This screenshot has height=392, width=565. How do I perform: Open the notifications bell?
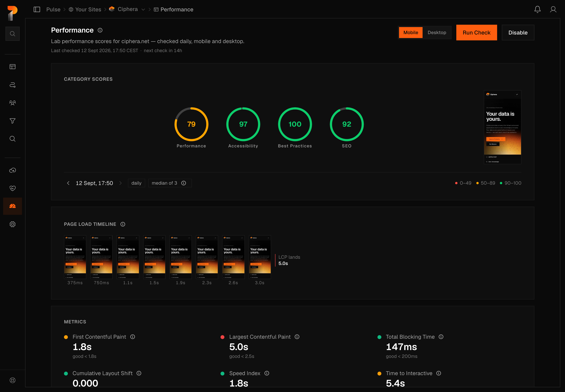(x=538, y=9)
